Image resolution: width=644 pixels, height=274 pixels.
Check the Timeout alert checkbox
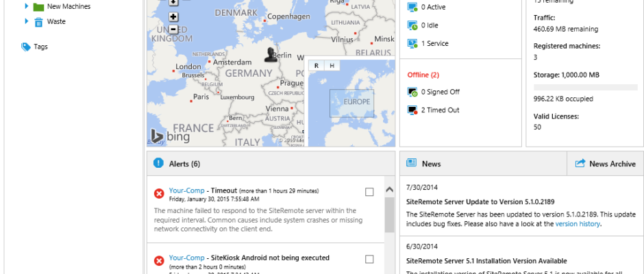point(369,192)
